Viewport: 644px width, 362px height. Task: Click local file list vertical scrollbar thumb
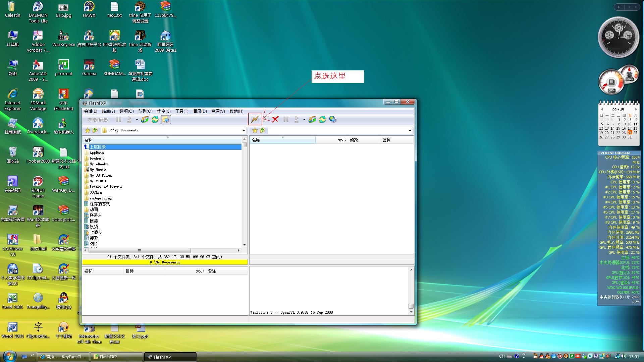coord(245,144)
